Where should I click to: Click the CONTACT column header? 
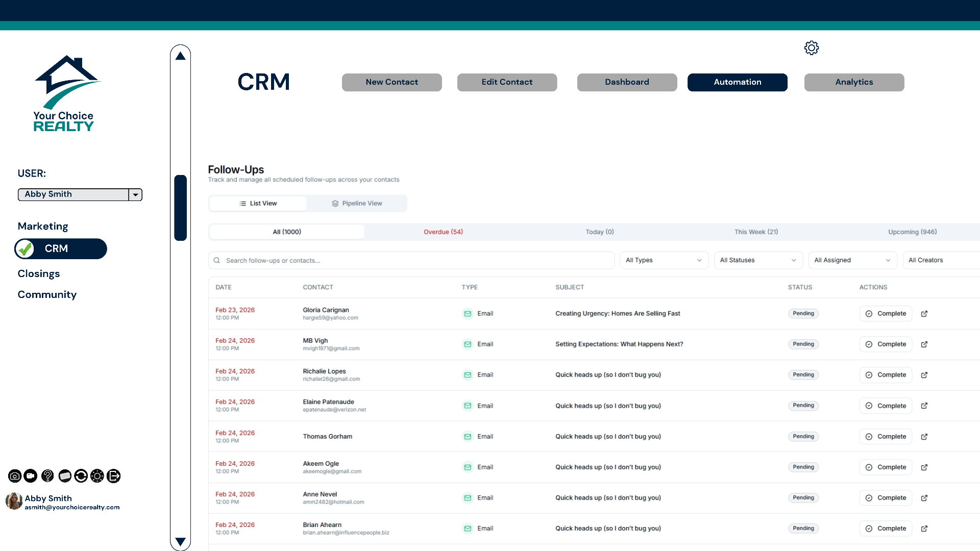pyautogui.click(x=318, y=287)
